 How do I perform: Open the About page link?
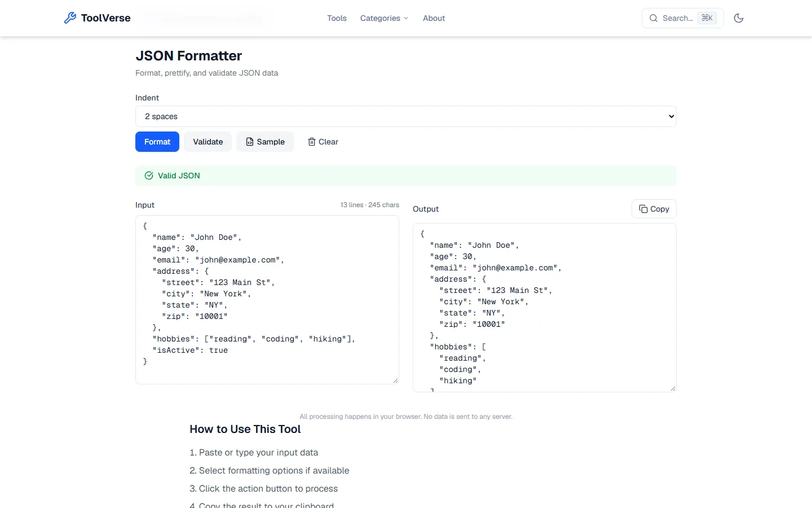[x=434, y=18]
